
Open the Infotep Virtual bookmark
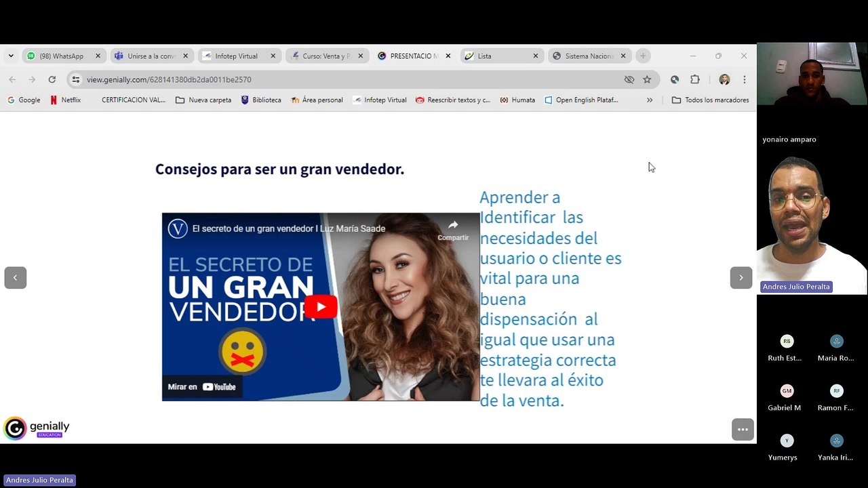(x=380, y=100)
